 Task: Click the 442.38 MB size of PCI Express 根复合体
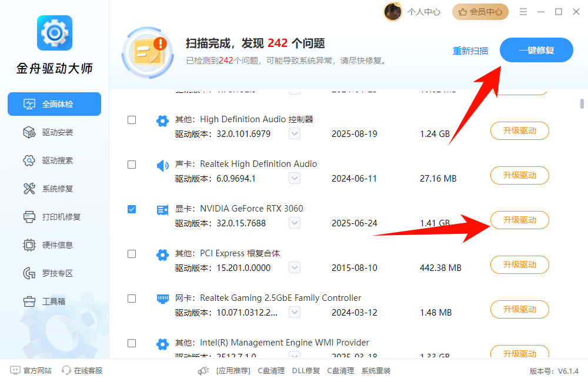click(x=440, y=268)
